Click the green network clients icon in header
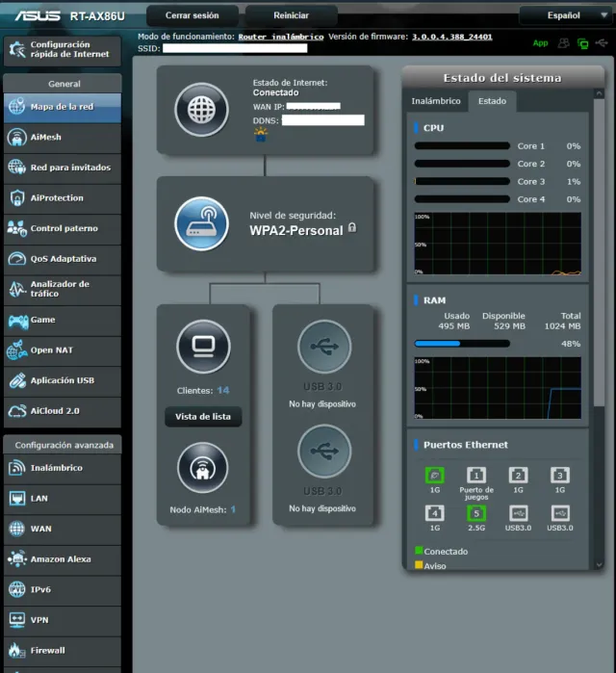This screenshot has width=616, height=673. 583,43
